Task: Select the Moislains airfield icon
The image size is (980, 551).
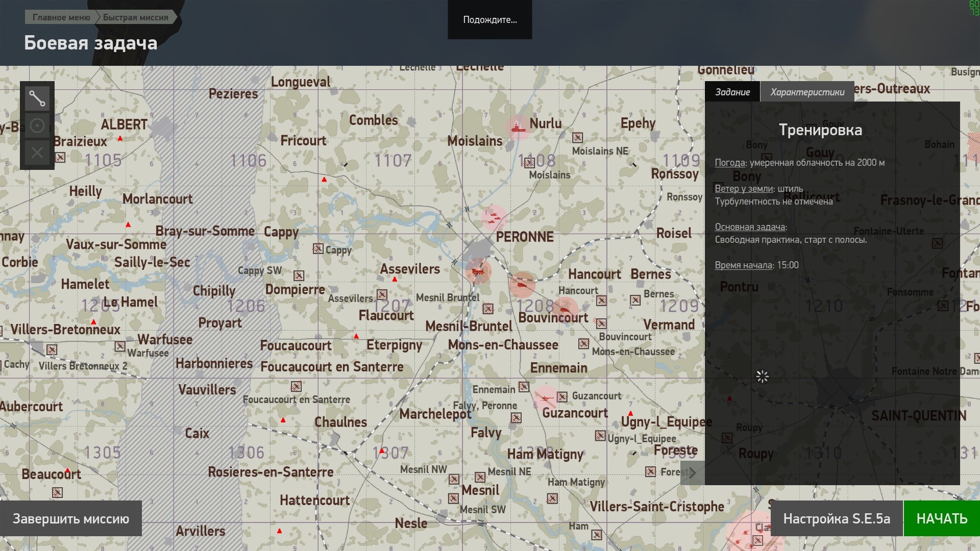Action: (530, 162)
